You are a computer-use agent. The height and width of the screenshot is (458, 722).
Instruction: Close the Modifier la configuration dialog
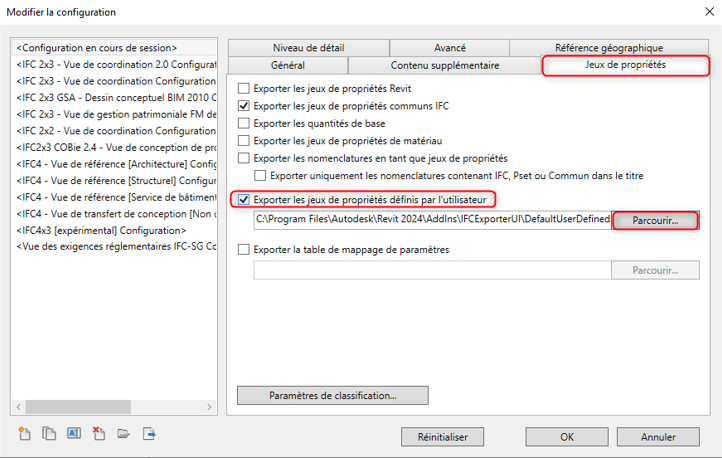[x=702, y=13]
